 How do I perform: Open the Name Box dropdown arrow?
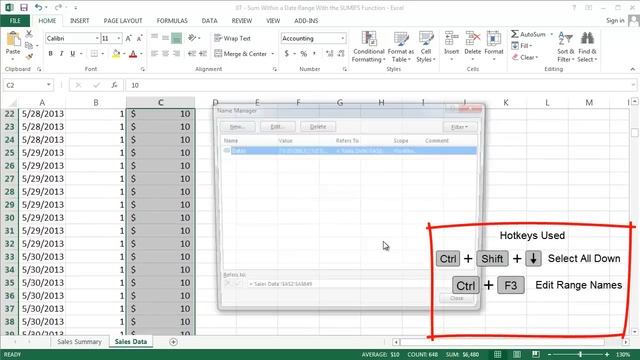click(x=49, y=85)
